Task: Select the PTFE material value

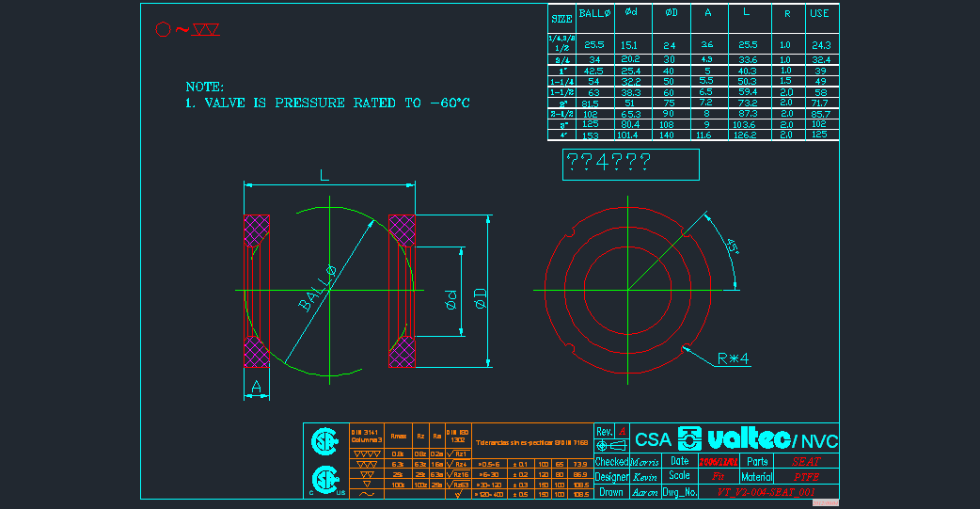Action: pyautogui.click(x=806, y=477)
